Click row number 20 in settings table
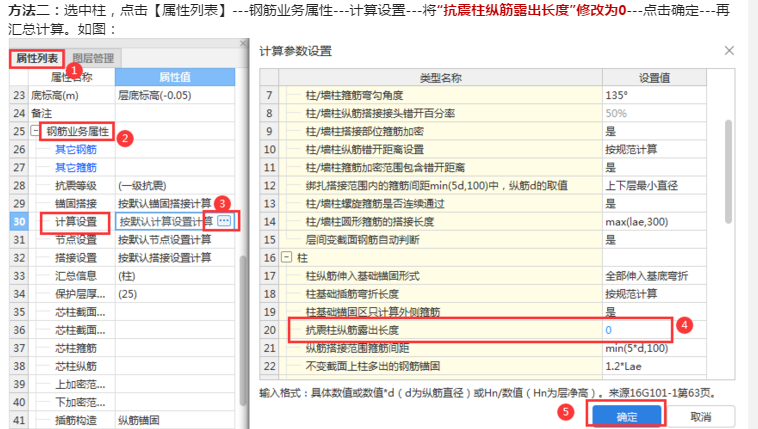Viewport: 758px width, 429px height. point(269,330)
